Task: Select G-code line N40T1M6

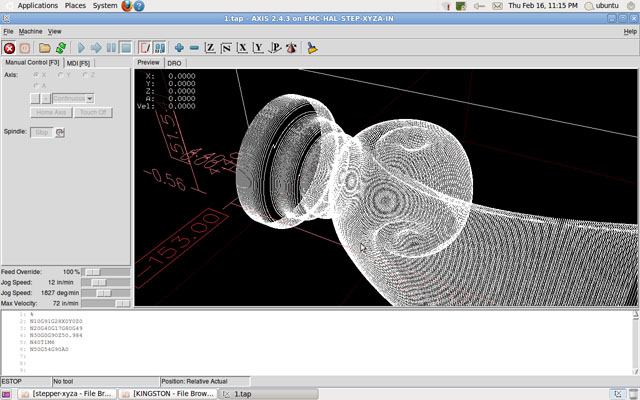Action: (42, 342)
